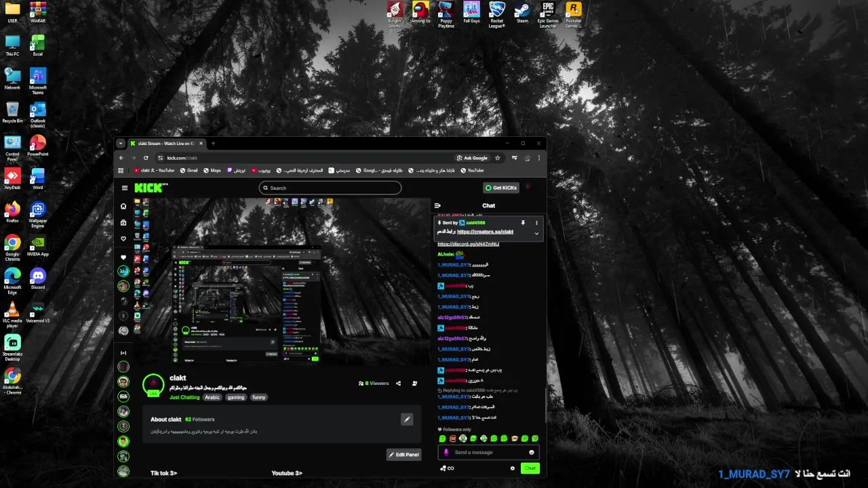Viewport: 868px width, 488px height.
Task: Open the moderator icon next to share
Action: tap(414, 383)
